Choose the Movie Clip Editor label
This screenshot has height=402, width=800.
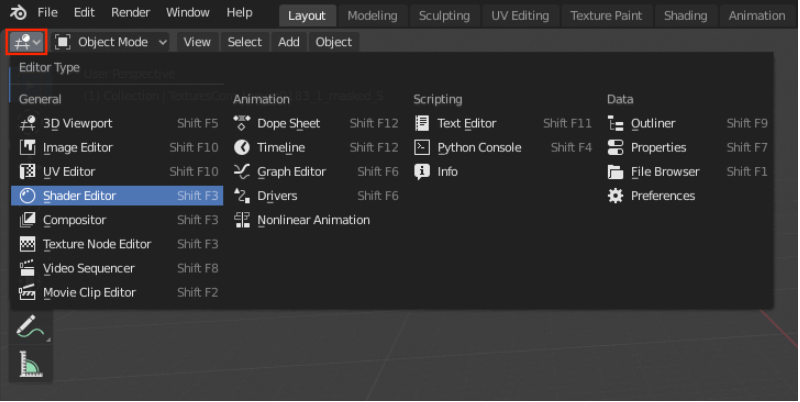[x=89, y=292]
